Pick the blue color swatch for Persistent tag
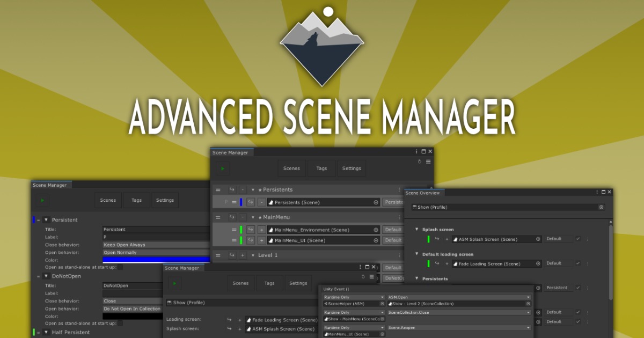Image resolution: width=644 pixels, height=338 pixels. (x=156, y=260)
